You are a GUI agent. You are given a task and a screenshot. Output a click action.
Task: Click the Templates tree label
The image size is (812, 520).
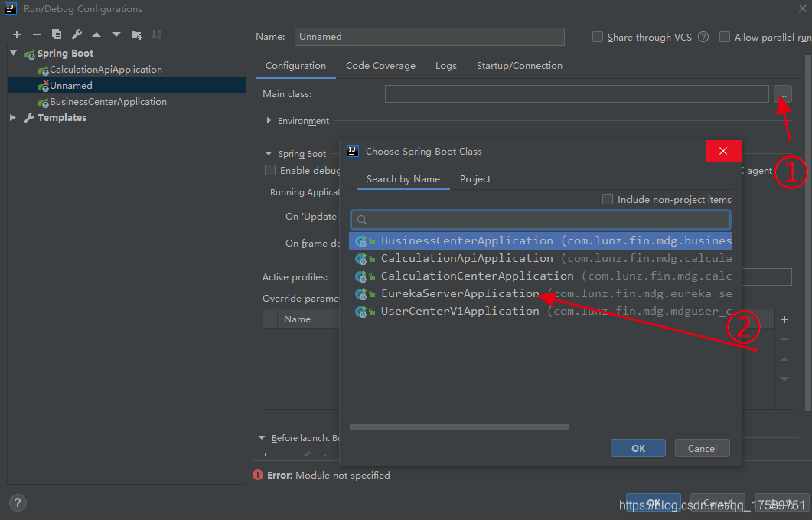point(62,118)
